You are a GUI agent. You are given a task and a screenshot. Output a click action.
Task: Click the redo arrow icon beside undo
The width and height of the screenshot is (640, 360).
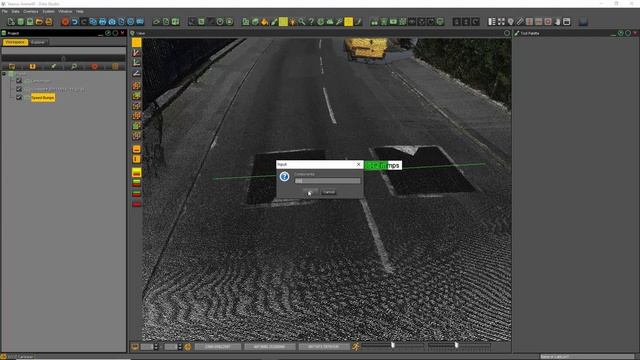(84, 22)
